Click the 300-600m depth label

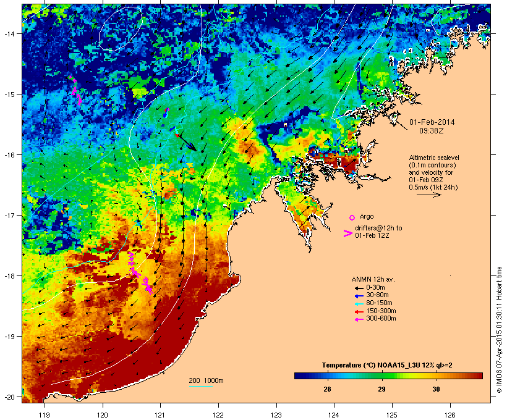coord(381,319)
